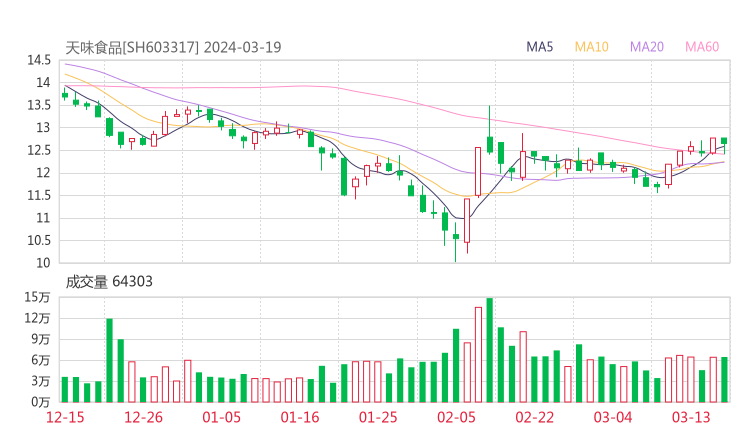Viewport: 740px width, 440px height.
Task: Click the last green volume bar on the right
Action: point(724,380)
